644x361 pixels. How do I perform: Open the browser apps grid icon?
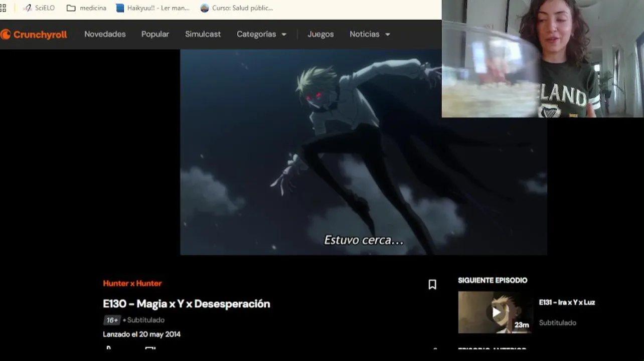coord(3,8)
